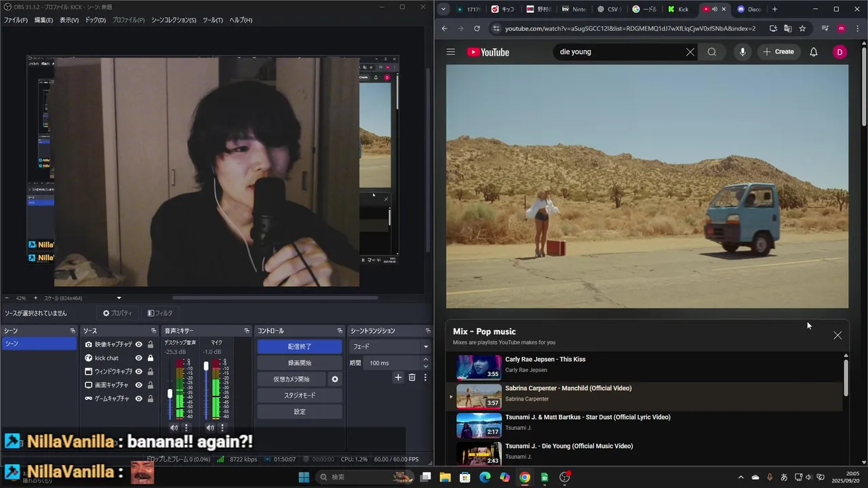This screenshot has width=868, height=488.
Task: Hide kick chat source with eye icon
Action: (138, 358)
